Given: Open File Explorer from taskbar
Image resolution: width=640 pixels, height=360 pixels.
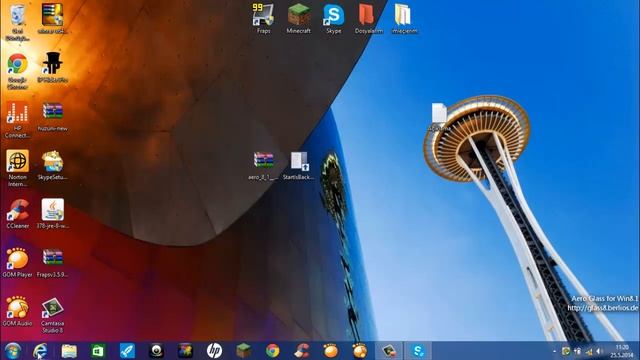Looking at the screenshot, I should [69, 351].
